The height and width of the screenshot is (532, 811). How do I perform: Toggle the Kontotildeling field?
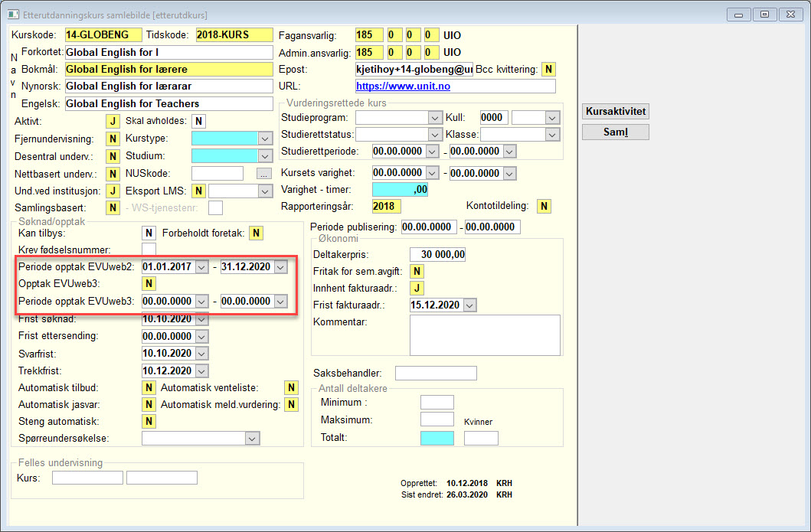click(x=544, y=206)
